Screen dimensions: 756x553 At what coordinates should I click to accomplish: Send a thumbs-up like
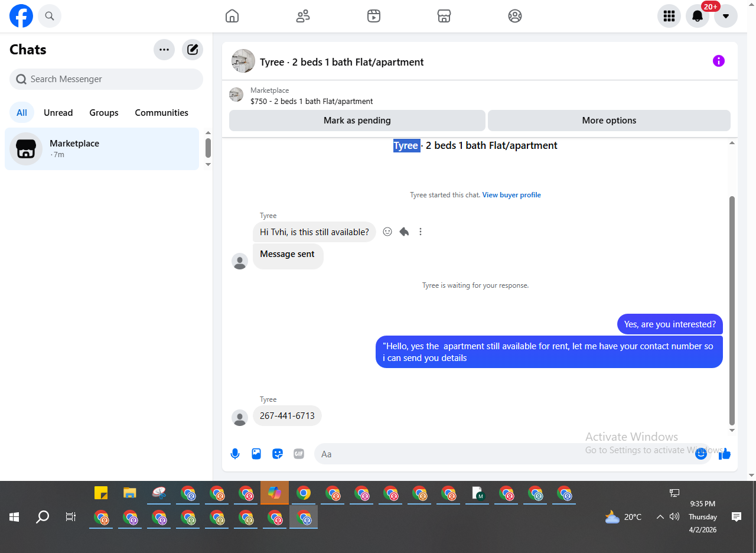tap(725, 454)
